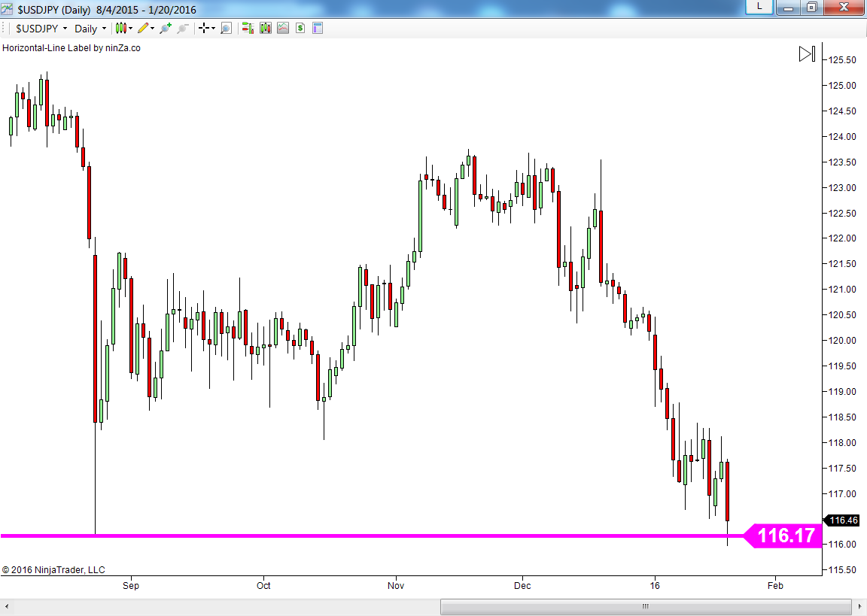Restore down the chart window

point(812,8)
